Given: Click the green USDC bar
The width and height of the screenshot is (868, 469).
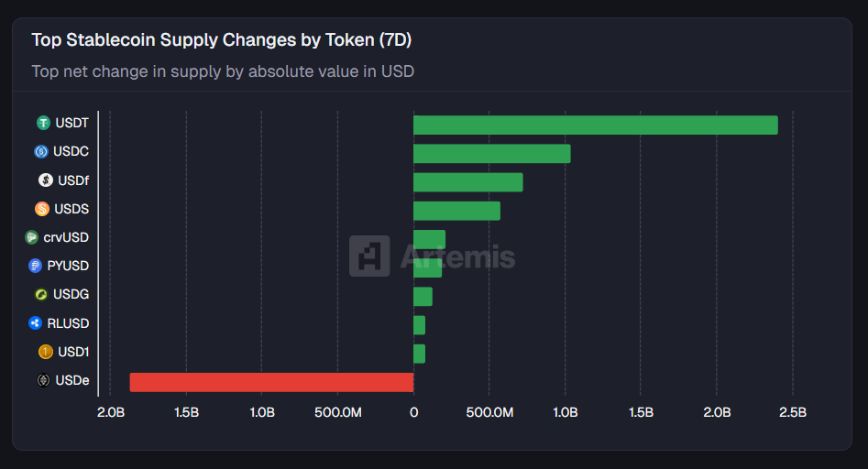Looking at the screenshot, I should click(x=491, y=154).
